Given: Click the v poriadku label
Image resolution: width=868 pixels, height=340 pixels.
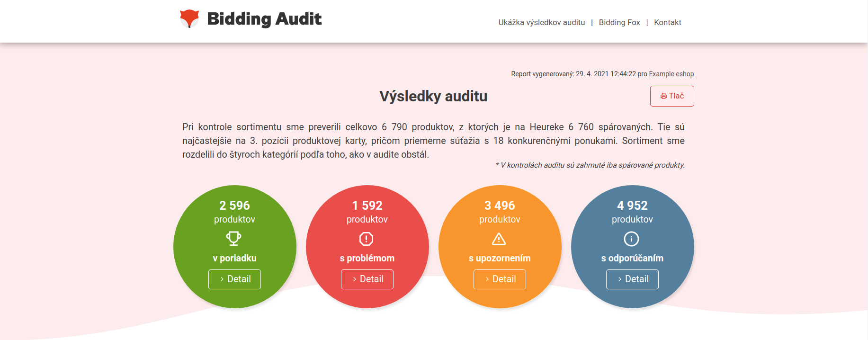Looking at the screenshot, I should pos(234,258).
